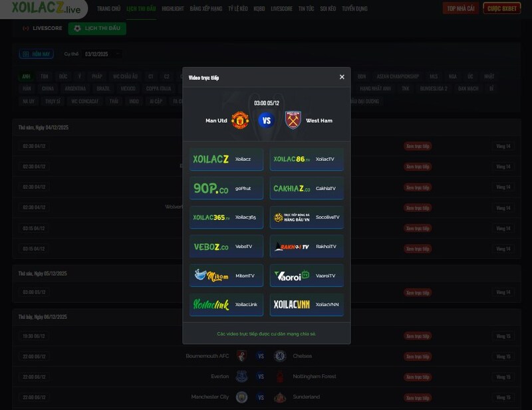Click the West Ham club crest
The height and width of the screenshot is (410, 532).
pyautogui.click(x=293, y=120)
